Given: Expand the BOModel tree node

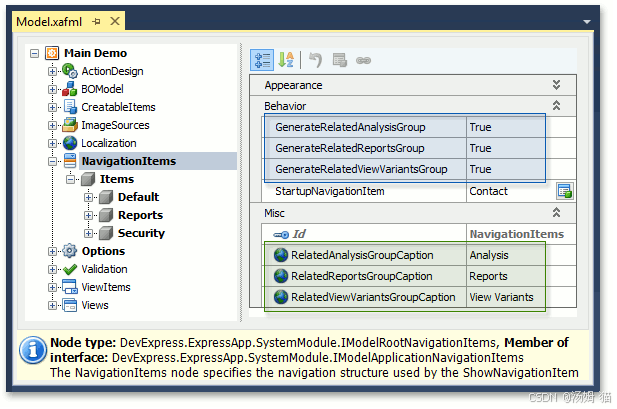Looking at the screenshot, I should 52,89.
